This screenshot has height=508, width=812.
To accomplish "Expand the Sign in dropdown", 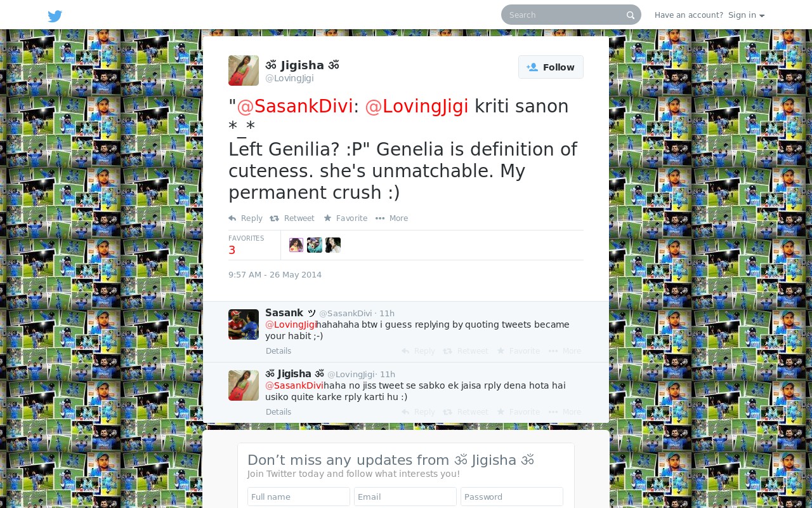I will (x=746, y=15).
